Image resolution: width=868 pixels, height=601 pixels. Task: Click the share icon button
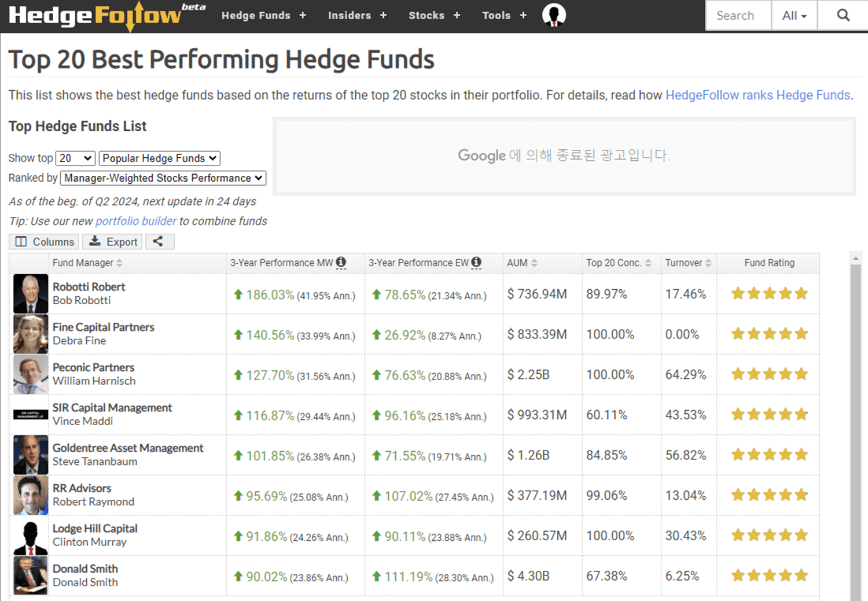click(x=159, y=241)
